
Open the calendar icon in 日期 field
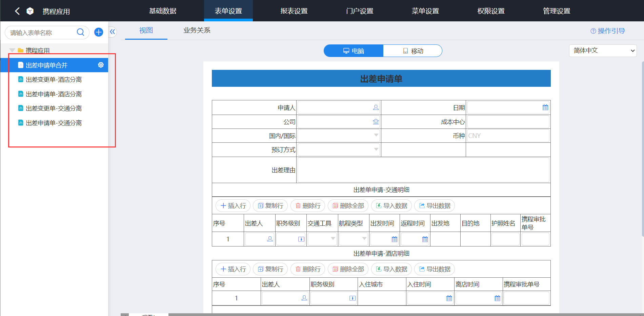(545, 107)
